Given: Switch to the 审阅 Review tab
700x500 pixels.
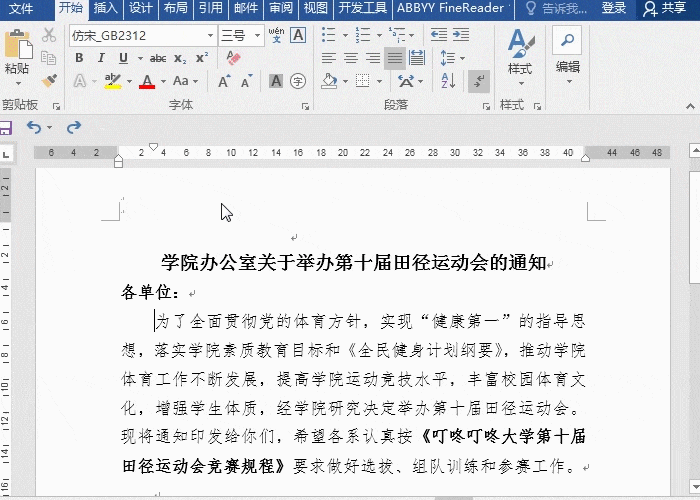Looking at the screenshot, I should click(x=280, y=8).
